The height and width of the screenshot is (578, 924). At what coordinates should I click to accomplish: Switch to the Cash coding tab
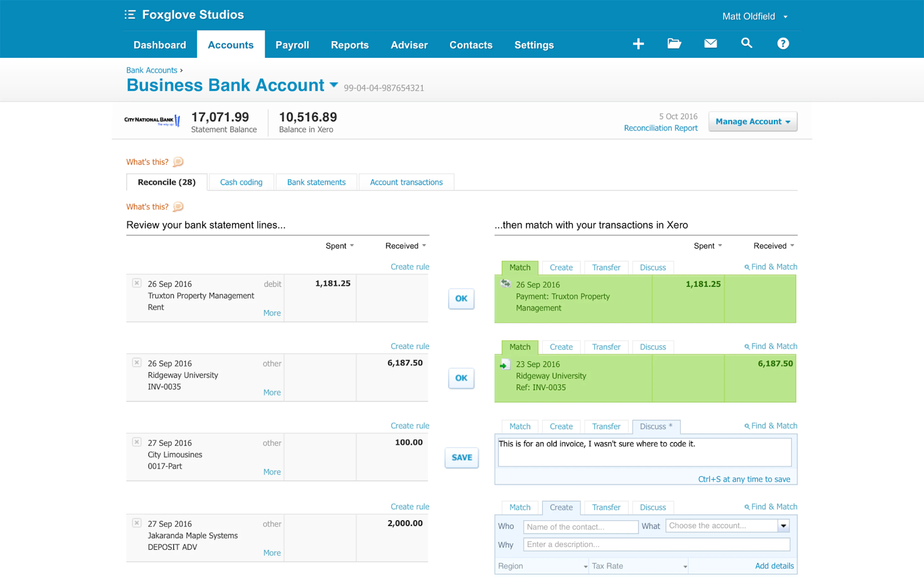241,182
